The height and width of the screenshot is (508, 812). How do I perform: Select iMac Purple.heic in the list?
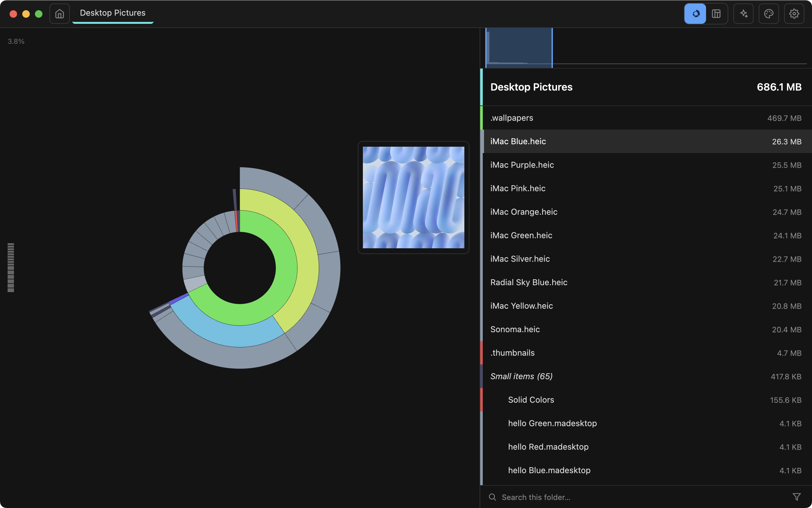point(646,165)
